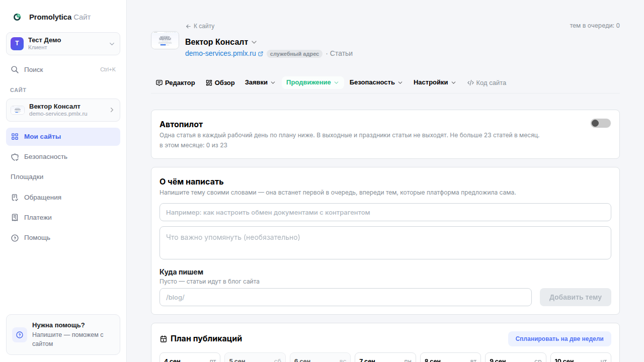Open Помощь in the sidebar
644x362 pixels.
(63, 238)
